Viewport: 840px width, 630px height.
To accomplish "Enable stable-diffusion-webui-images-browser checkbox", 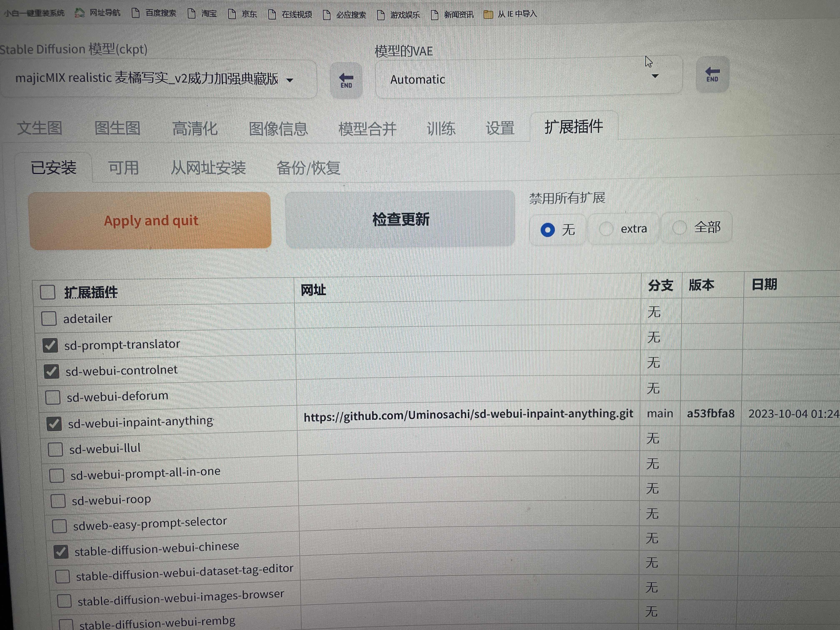I will coord(64,601).
